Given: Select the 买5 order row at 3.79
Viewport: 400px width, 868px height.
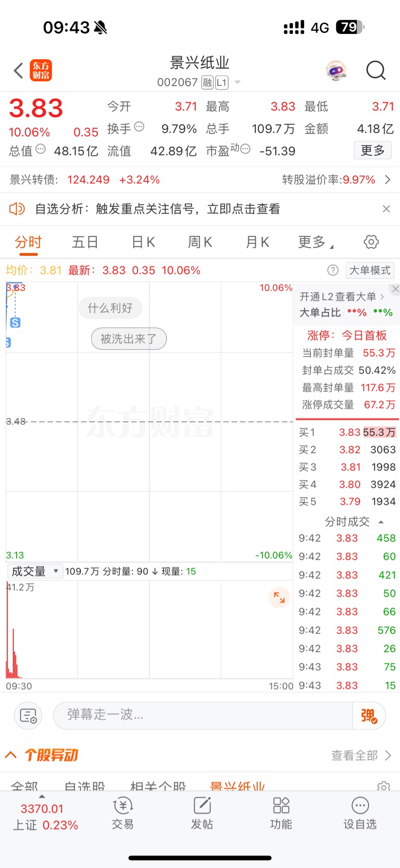Looking at the screenshot, I should pos(347,502).
